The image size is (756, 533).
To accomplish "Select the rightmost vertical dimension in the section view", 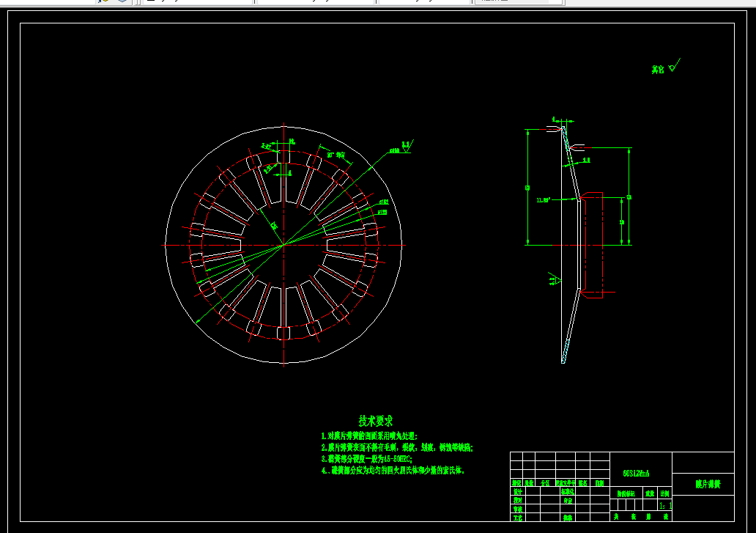I will coord(629,196).
